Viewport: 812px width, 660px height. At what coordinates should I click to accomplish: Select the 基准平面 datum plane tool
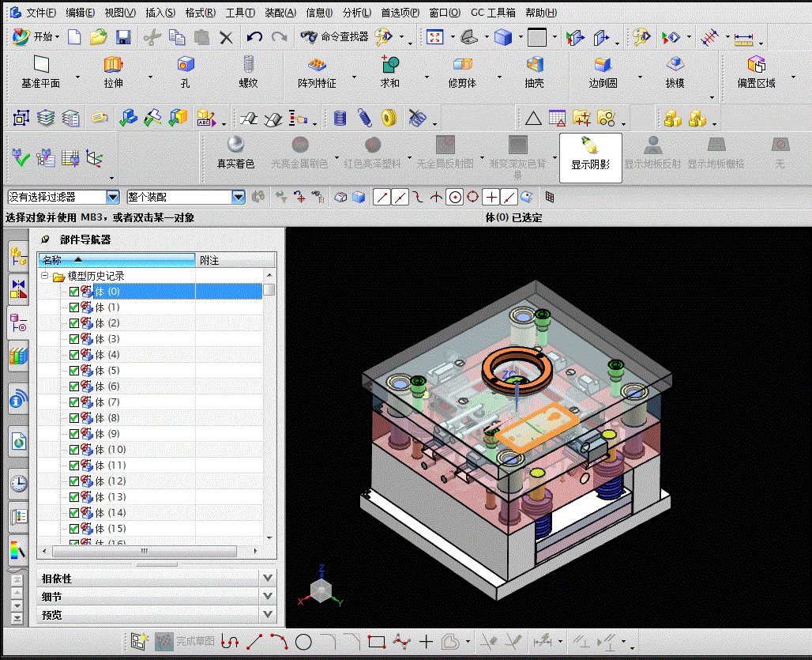[41, 73]
